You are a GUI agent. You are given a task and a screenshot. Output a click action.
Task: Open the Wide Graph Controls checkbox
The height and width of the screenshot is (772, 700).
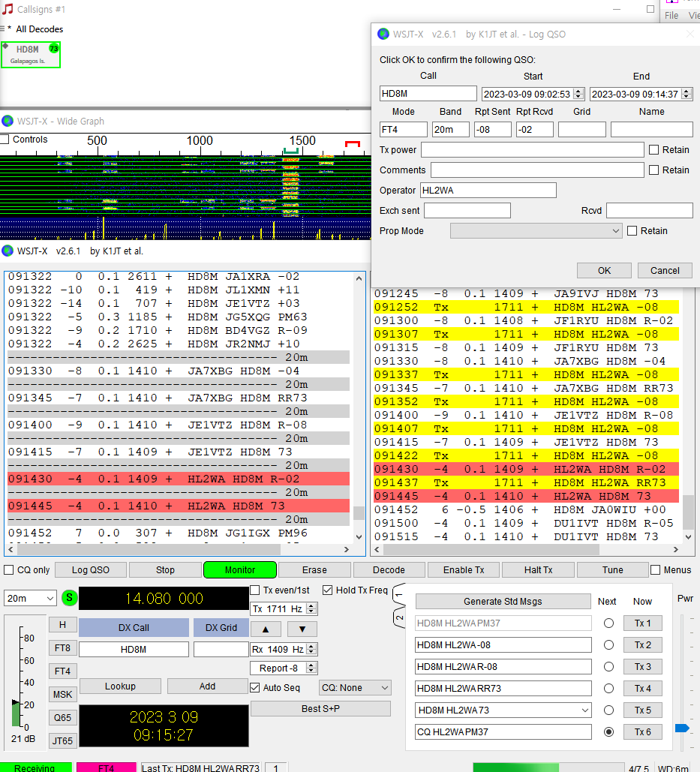click(x=5, y=140)
